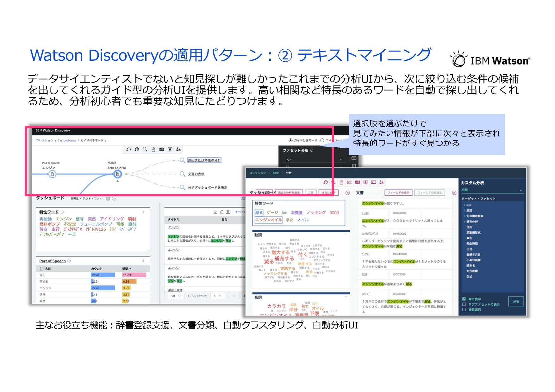This screenshot has width=555, height=392.
Task: Click the document icon in guided-mode toolbar
Action: click(153, 149)
